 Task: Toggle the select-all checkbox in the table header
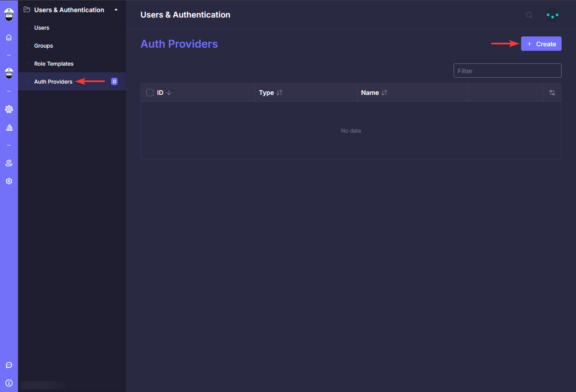tap(150, 93)
